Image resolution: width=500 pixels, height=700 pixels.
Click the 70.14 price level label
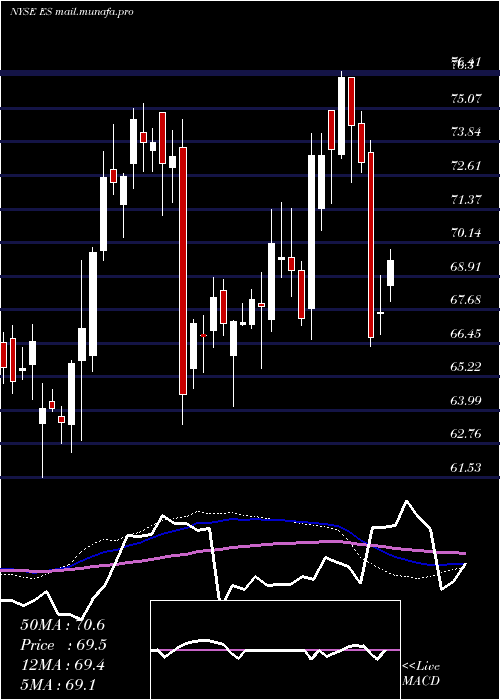click(x=467, y=233)
